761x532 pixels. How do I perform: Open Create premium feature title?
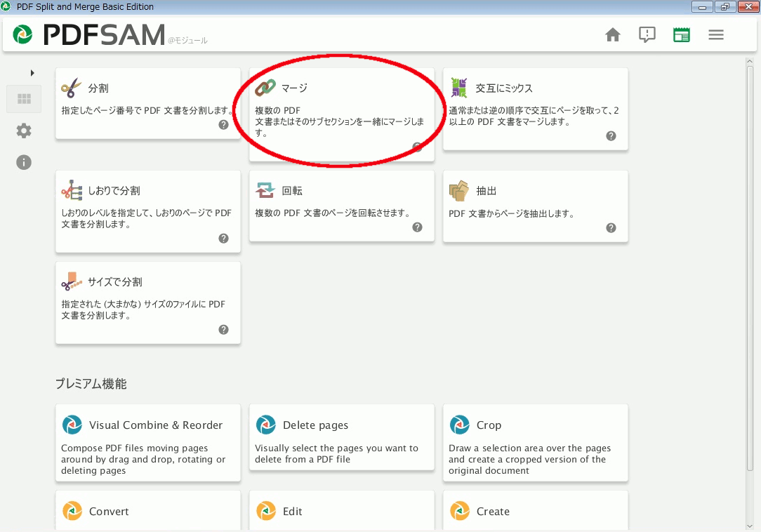click(493, 512)
